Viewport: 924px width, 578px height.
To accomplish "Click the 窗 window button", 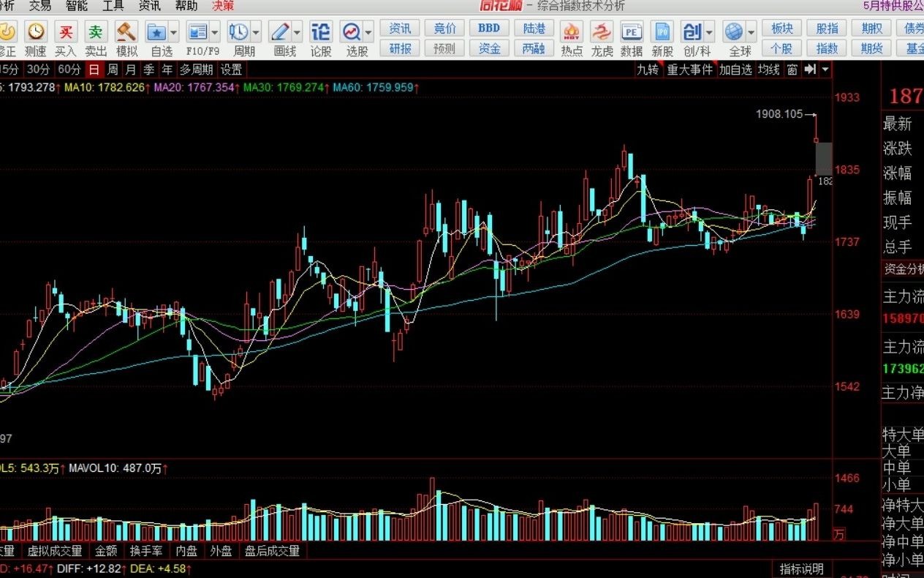I will pos(792,70).
